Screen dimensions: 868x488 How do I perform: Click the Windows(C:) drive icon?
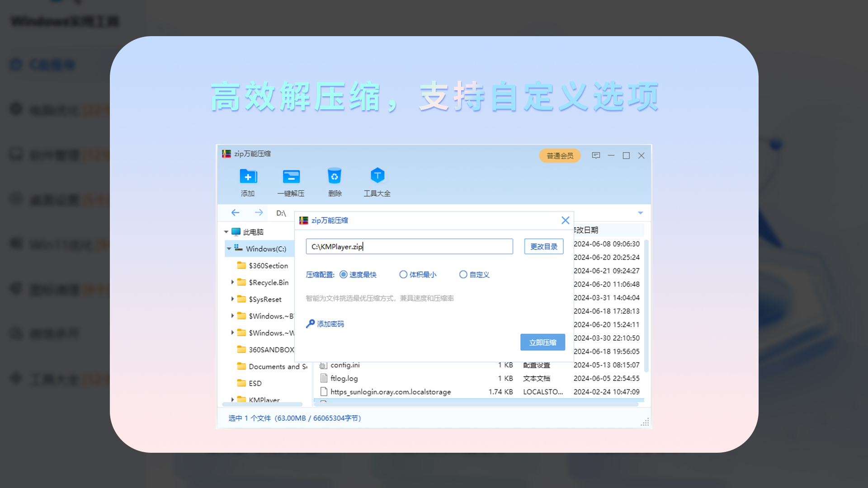pyautogui.click(x=238, y=248)
